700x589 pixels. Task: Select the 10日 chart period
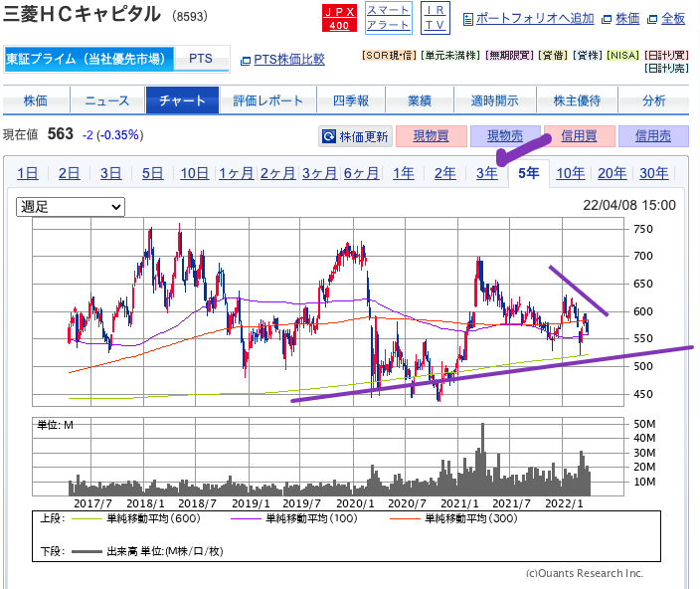click(195, 173)
